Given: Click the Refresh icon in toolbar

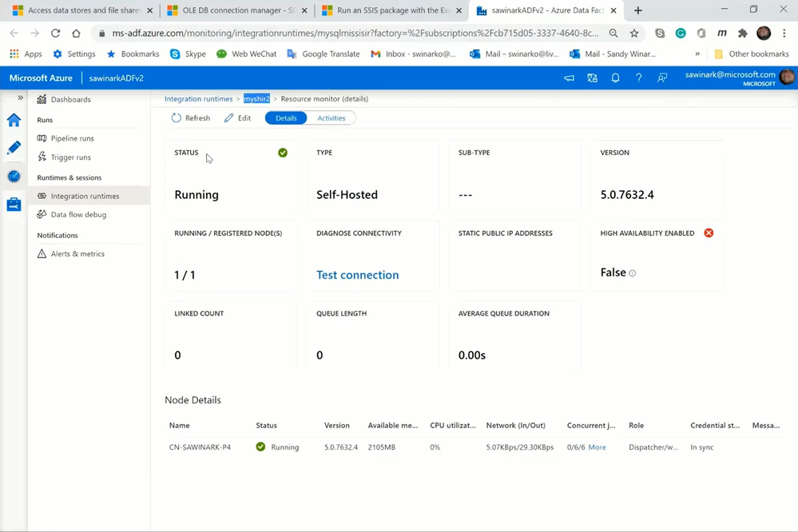Looking at the screenshot, I should pyautogui.click(x=176, y=118).
